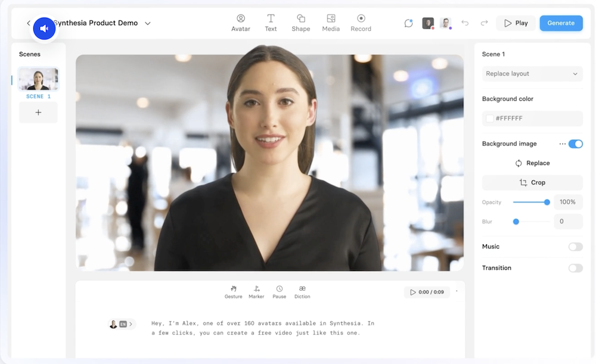The image size is (596, 364).
Task: Select the Shape tool
Action: pyautogui.click(x=301, y=23)
